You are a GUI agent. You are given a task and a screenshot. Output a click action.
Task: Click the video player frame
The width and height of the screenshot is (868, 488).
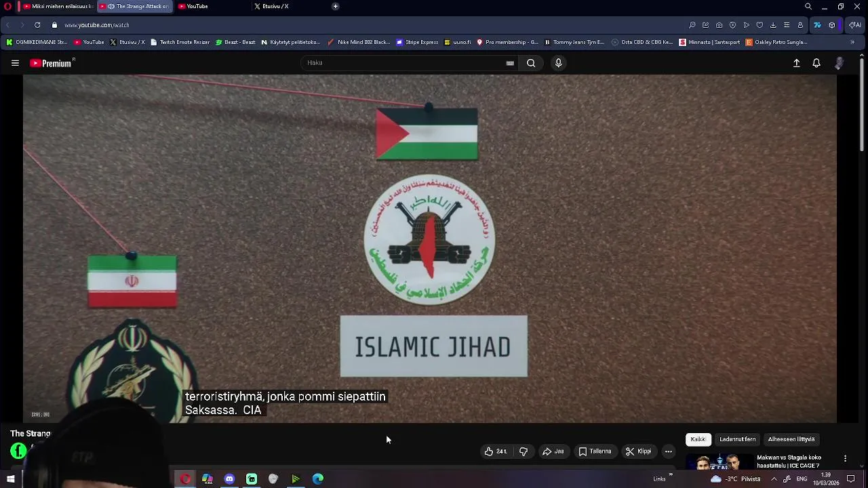point(430,249)
